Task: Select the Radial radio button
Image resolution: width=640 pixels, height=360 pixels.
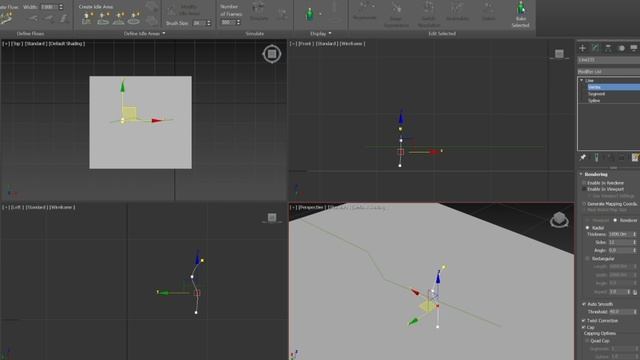Action: coord(587,228)
